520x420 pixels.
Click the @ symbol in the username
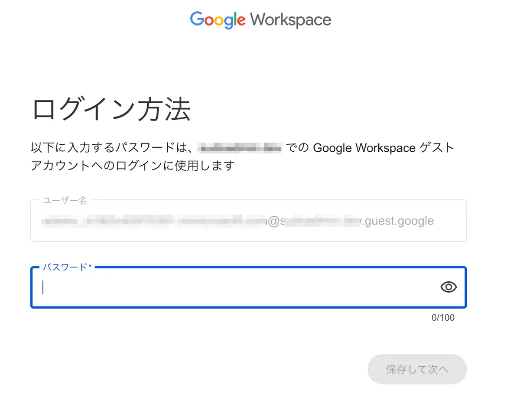click(x=273, y=221)
